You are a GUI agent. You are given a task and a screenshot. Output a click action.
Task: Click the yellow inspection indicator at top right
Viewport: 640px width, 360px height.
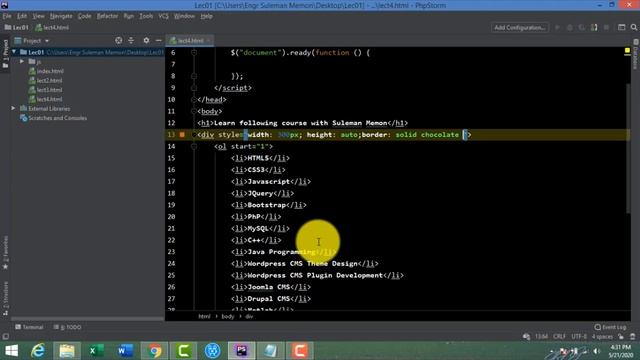(x=627, y=51)
